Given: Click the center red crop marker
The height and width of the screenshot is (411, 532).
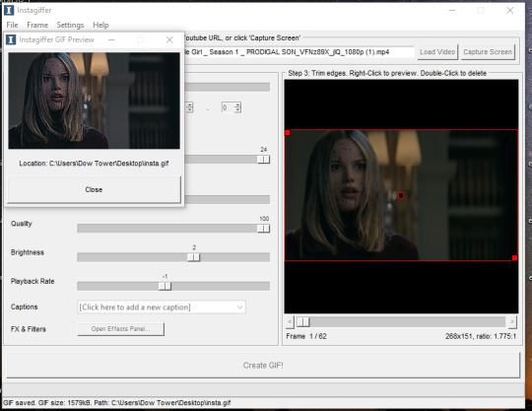Looking at the screenshot, I should point(401,195).
